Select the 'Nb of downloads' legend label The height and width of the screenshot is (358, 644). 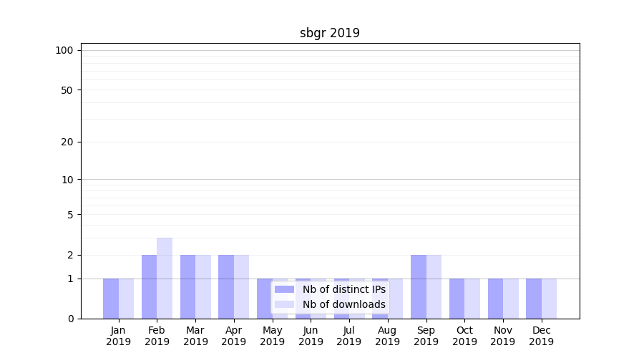click(343, 304)
